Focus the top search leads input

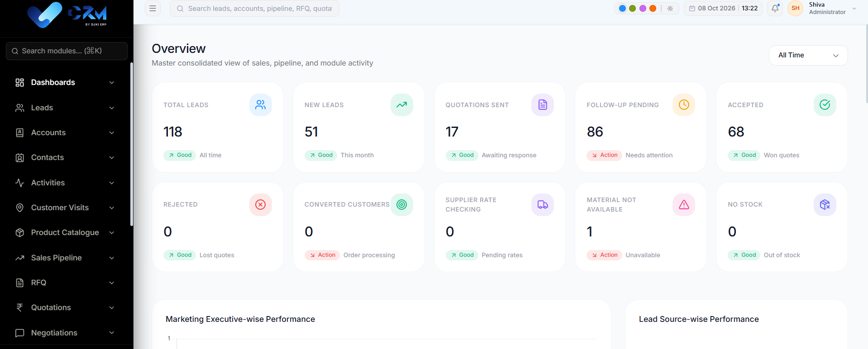pyautogui.click(x=254, y=9)
